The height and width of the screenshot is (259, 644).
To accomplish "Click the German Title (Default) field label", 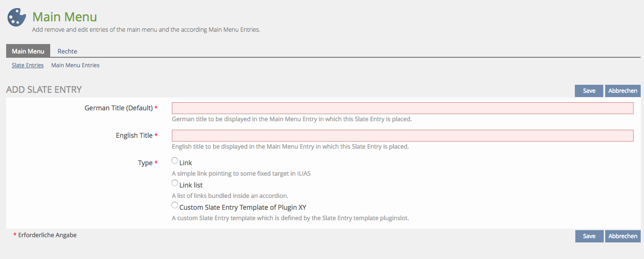I will click(118, 108).
